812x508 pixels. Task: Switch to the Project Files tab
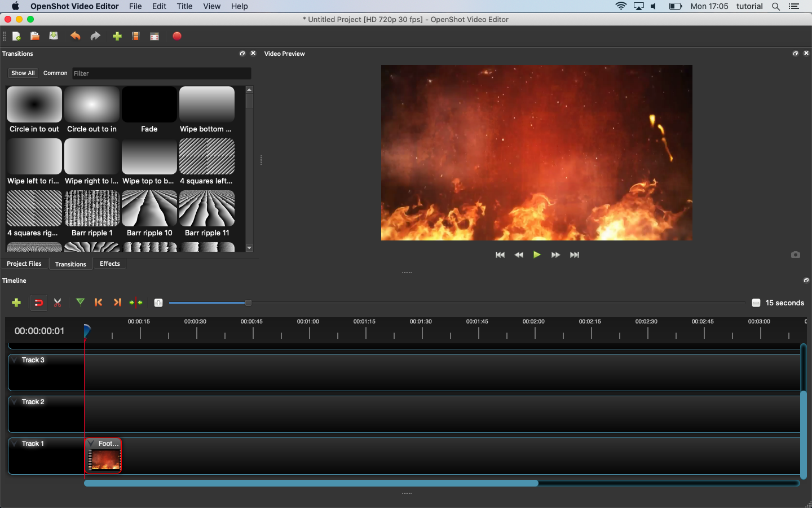tap(24, 264)
